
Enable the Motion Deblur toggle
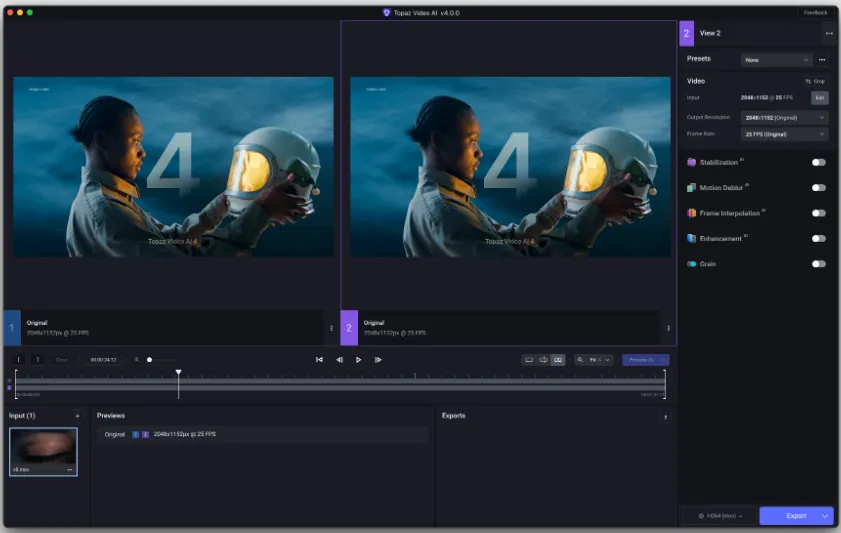point(818,188)
